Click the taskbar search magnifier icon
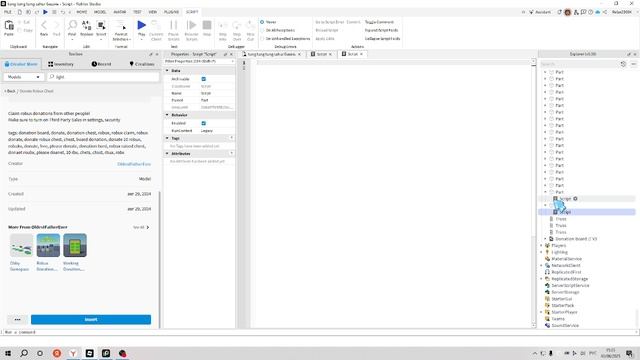This screenshot has height=360, width=640. coord(24,353)
